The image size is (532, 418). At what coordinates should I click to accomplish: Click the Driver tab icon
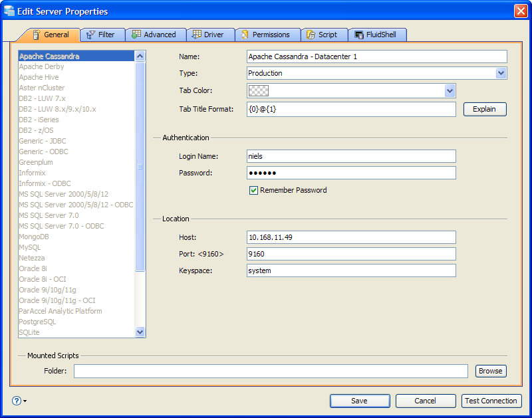197,35
